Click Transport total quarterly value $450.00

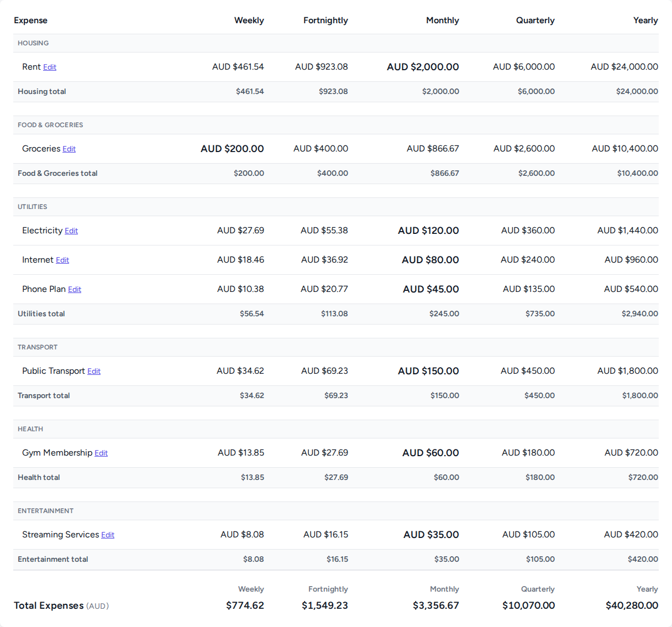tap(539, 396)
